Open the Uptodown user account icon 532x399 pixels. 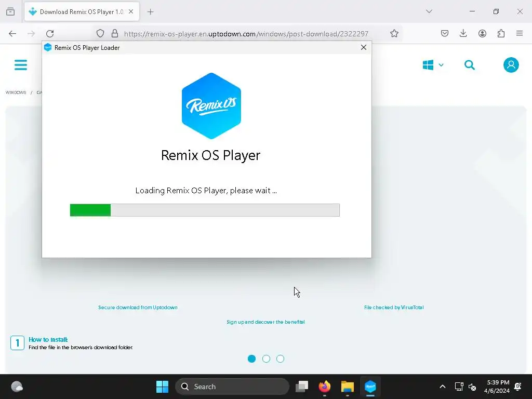coord(511,65)
